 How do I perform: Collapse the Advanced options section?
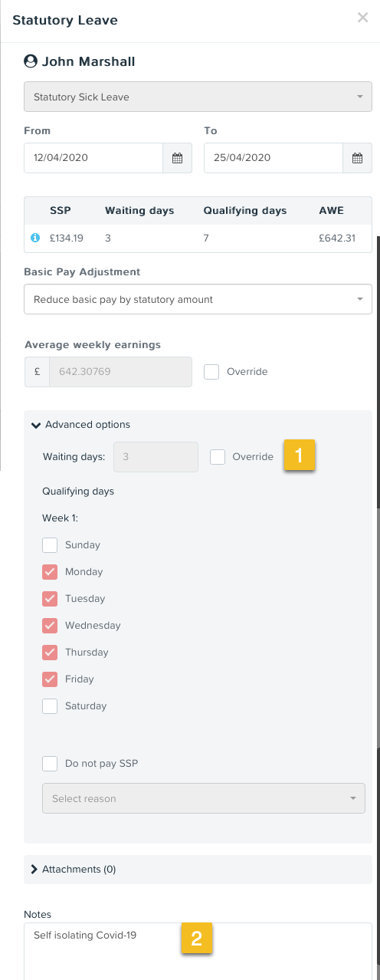coord(80,424)
